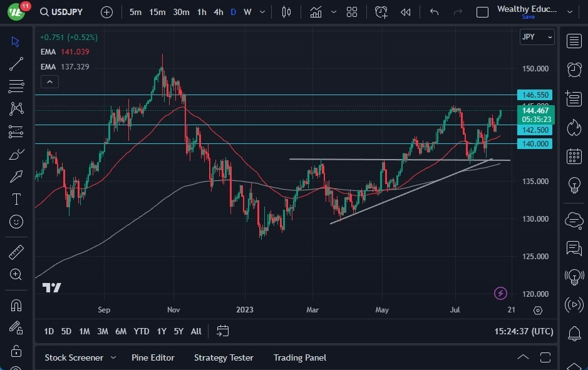Toggle the layout save checkbox
The image size is (588, 370).
click(x=482, y=11)
